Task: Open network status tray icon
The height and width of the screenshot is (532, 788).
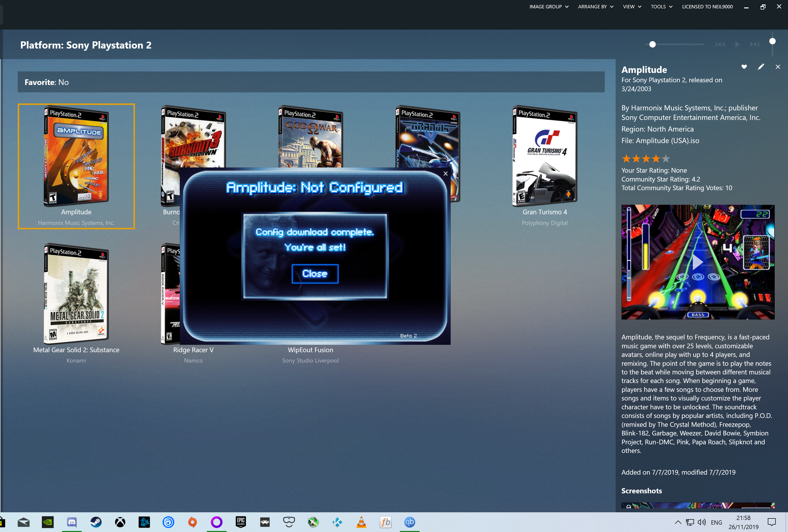Action: click(690, 522)
